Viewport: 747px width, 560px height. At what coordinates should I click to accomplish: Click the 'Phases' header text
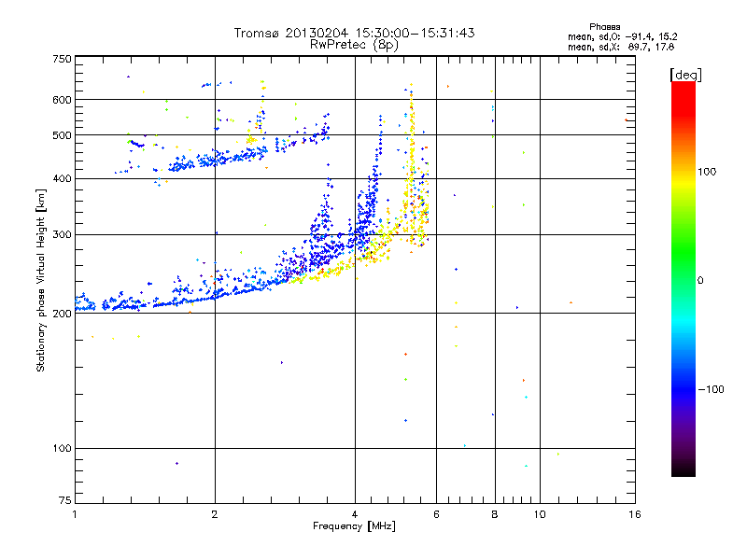[x=604, y=27]
